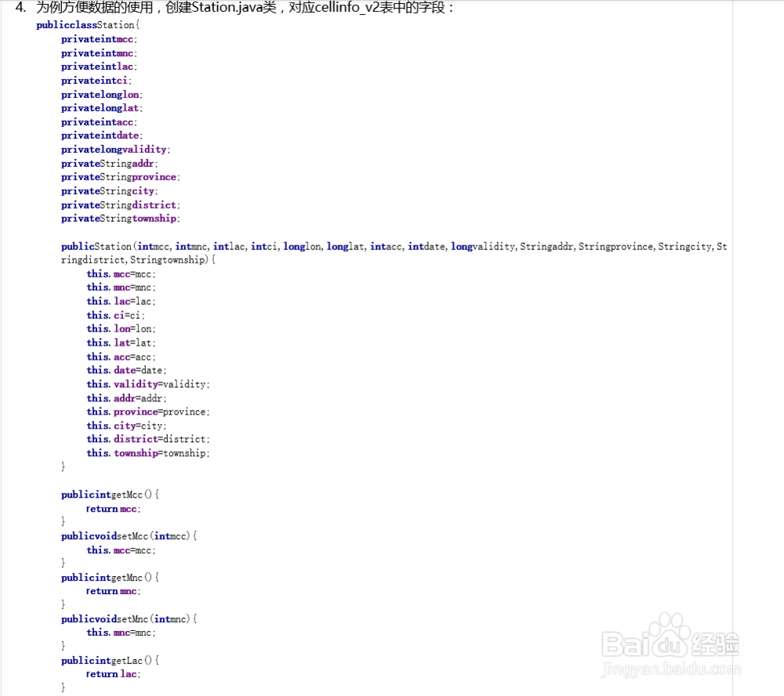
Task: Click the Baidu paw print logo
Action: pos(670,633)
